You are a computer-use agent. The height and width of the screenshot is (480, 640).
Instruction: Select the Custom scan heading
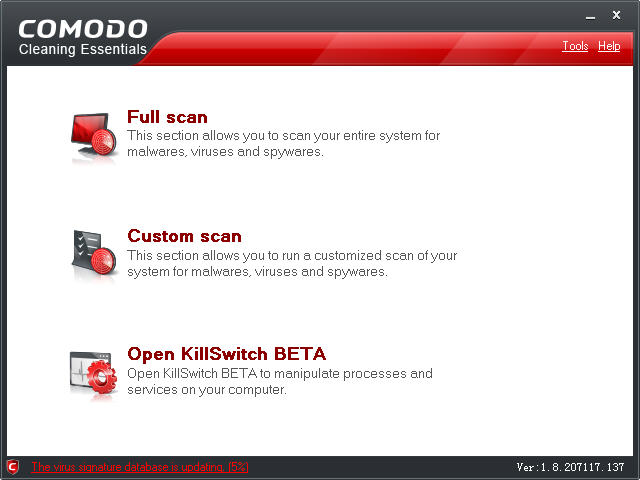click(x=184, y=236)
